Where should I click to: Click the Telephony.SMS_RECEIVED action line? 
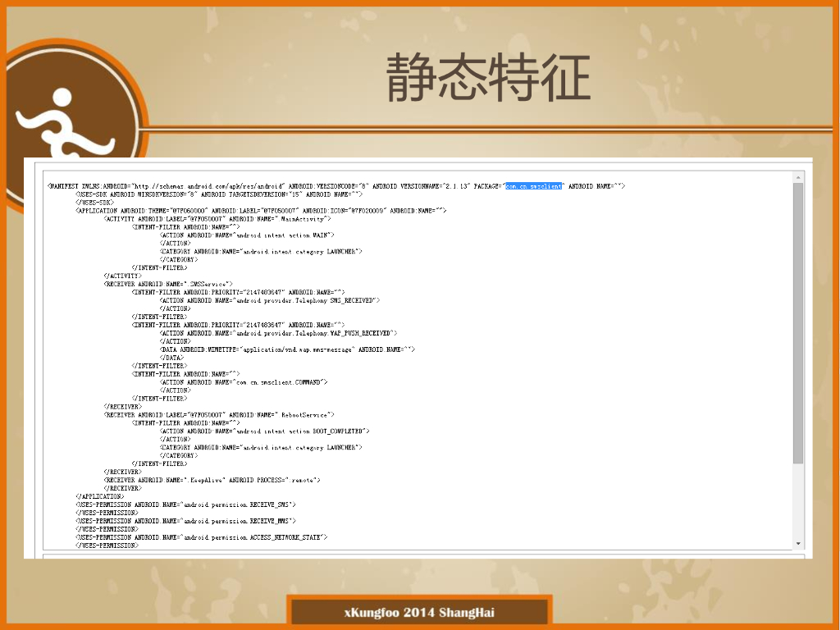click(x=269, y=300)
